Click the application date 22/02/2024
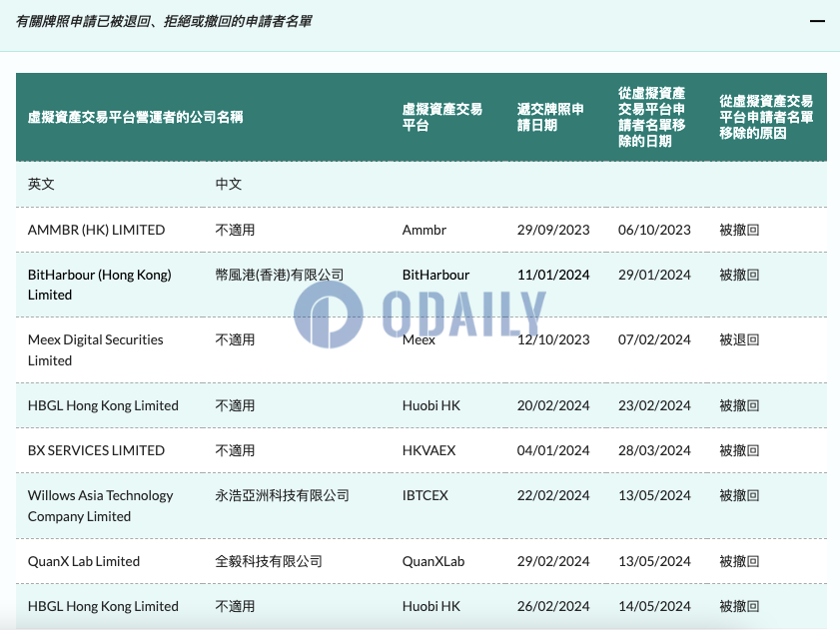 click(553, 495)
